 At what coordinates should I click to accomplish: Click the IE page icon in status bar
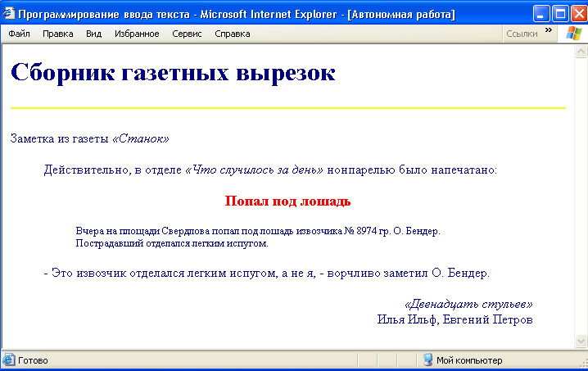point(8,360)
